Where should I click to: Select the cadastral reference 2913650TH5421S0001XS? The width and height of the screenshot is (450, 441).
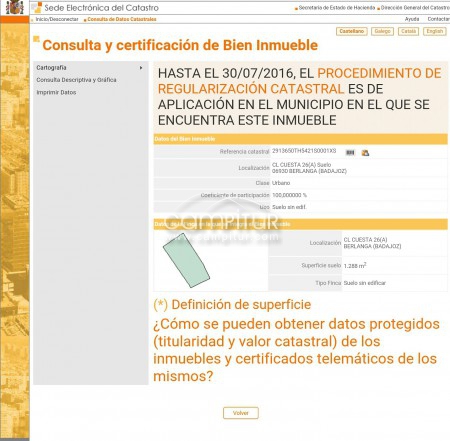[304, 151]
